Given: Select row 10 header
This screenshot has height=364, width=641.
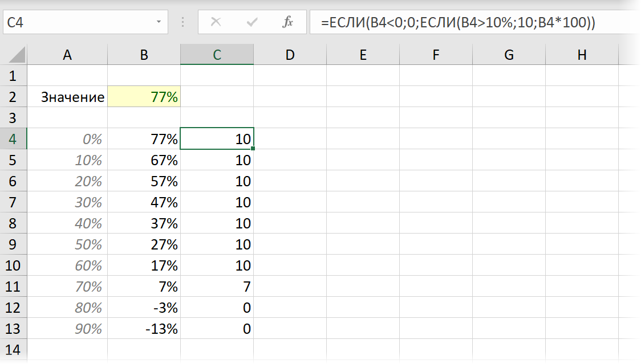Looking at the screenshot, I should pos(13,265).
